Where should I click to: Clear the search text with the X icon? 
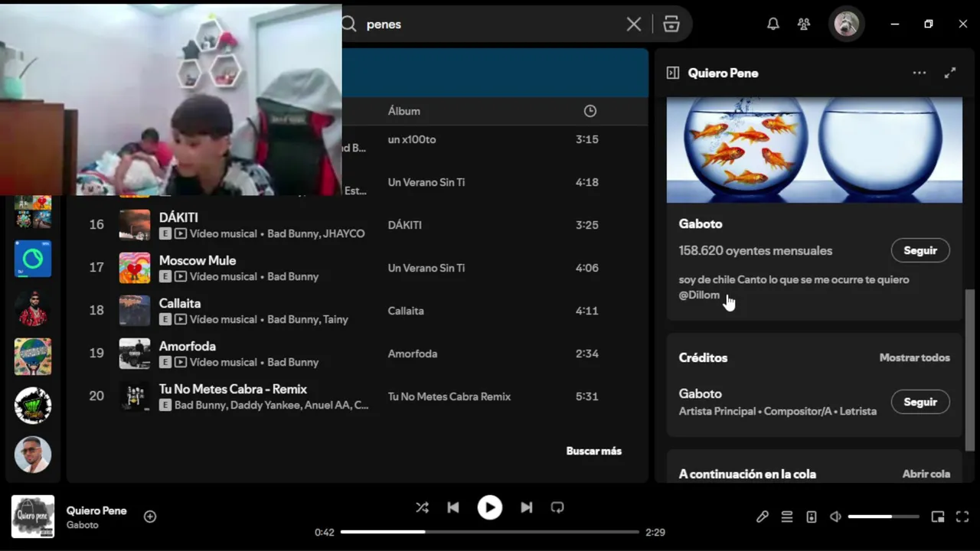pos(634,24)
